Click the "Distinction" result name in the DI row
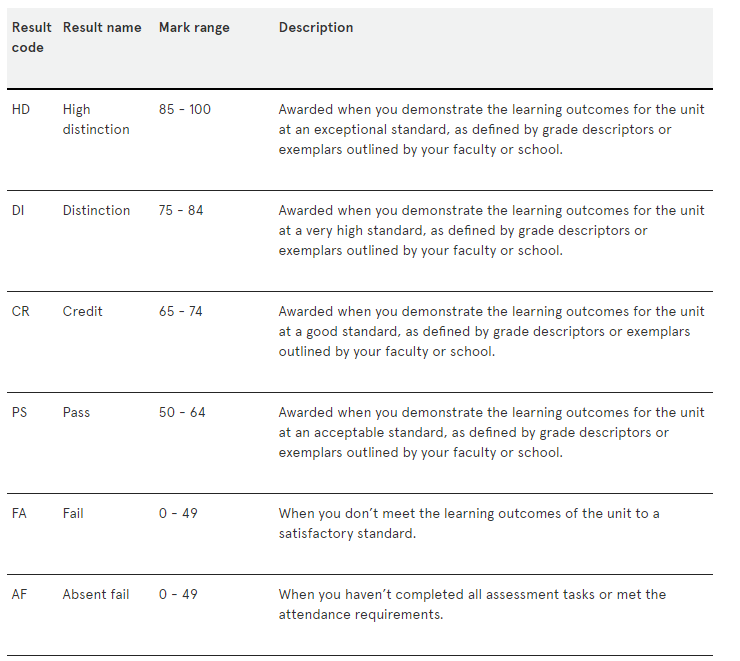 tap(96, 210)
